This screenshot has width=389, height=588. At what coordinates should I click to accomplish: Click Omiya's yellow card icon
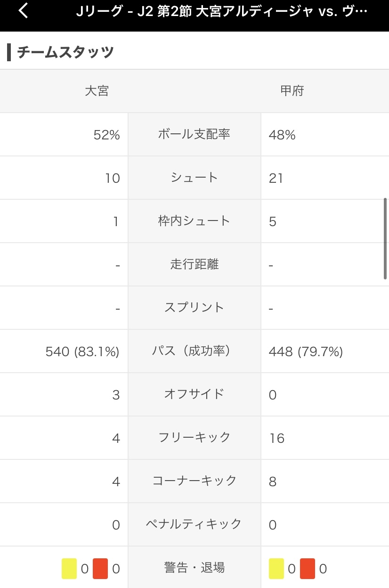coord(69,568)
